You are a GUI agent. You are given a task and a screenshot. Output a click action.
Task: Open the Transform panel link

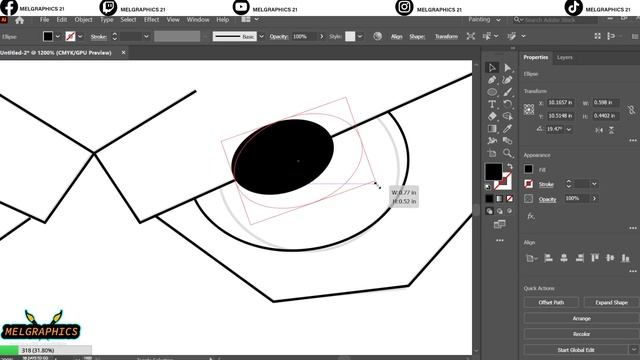446,36
